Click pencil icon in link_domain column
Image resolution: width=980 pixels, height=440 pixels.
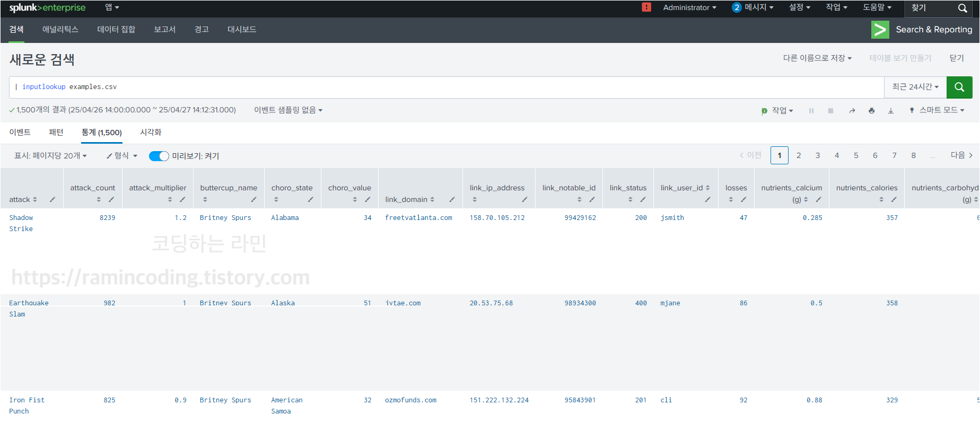coord(452,199)
